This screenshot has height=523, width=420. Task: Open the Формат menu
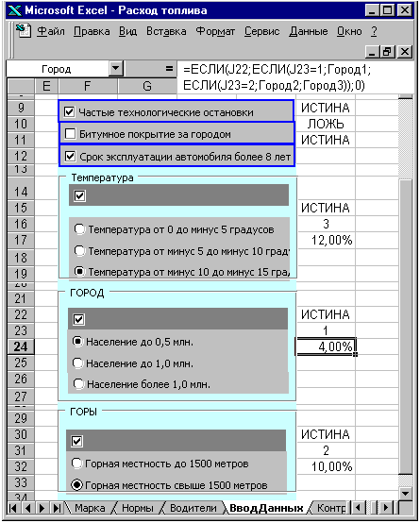coord(215,31)
